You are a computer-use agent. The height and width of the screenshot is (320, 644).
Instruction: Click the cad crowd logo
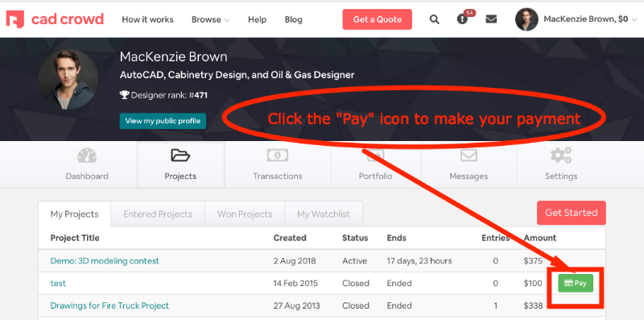[55, 19]
